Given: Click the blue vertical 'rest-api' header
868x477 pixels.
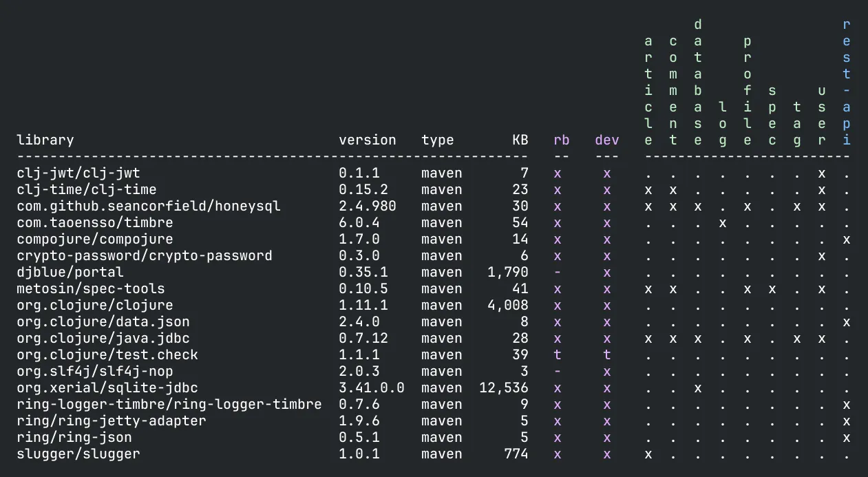Looking at the screenshot, I should 846,82.
